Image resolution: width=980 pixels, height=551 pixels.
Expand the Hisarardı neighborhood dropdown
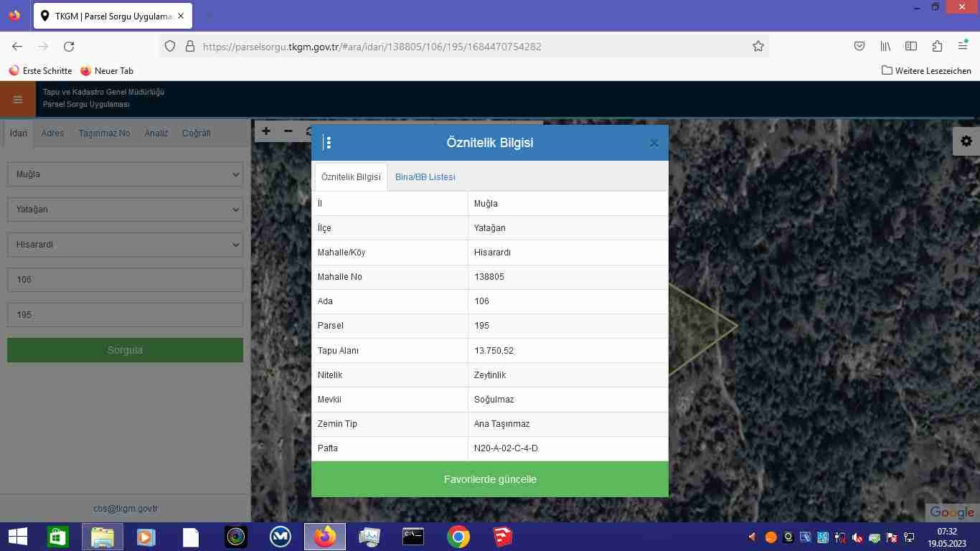126,245
